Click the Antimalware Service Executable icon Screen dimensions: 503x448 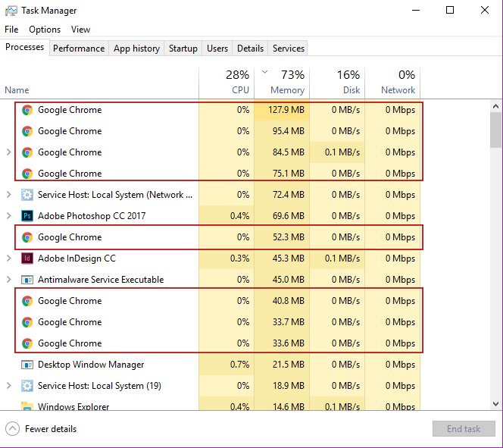(27, 280)
